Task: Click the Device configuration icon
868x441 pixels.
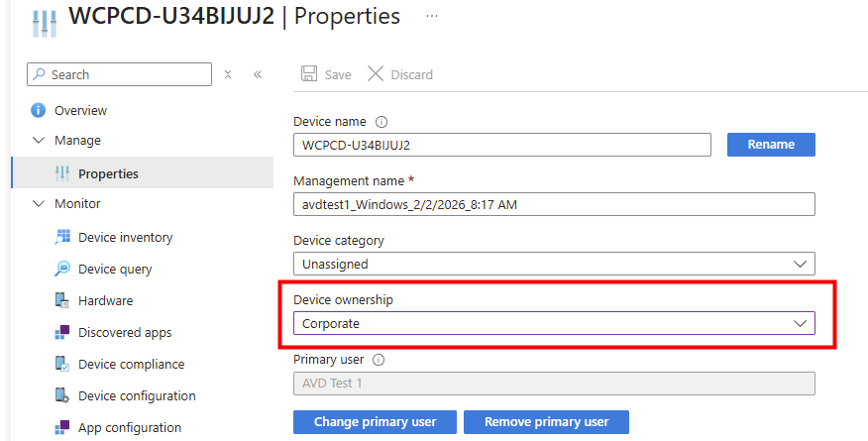Action: (62, 395)
